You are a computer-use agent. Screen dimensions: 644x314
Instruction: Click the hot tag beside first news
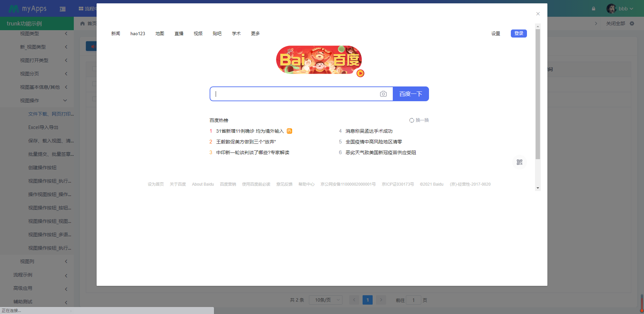[x=289, y=131]
